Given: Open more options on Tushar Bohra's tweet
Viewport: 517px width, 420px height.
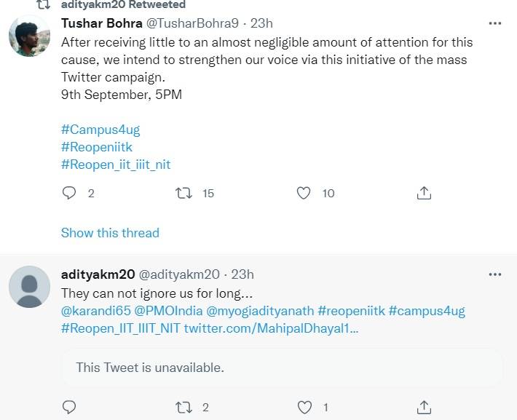Looking at the screenshot, I should [495, 23].
